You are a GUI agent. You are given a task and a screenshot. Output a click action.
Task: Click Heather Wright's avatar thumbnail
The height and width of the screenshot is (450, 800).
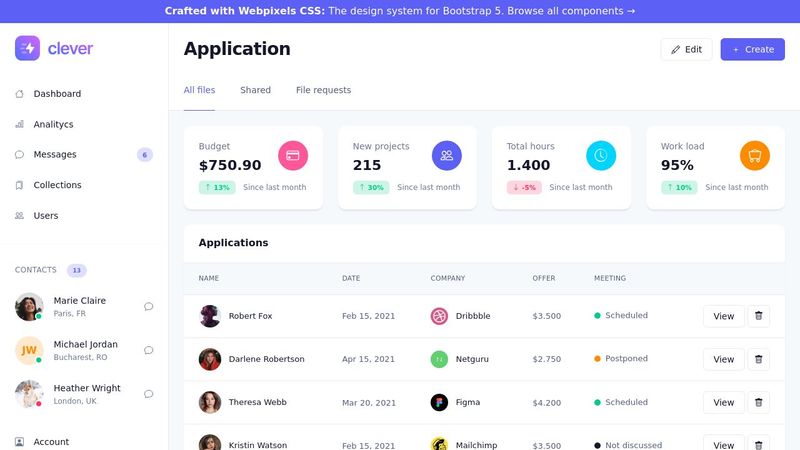[29, 394]
